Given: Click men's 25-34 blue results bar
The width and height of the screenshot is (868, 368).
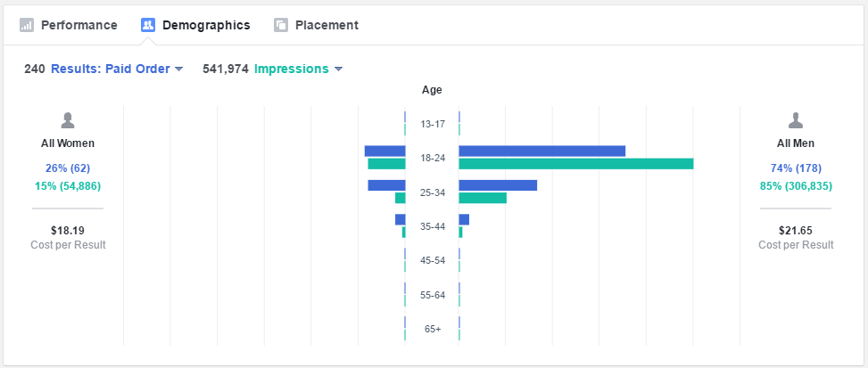Looking at the screenshot, I should (498, 185).
